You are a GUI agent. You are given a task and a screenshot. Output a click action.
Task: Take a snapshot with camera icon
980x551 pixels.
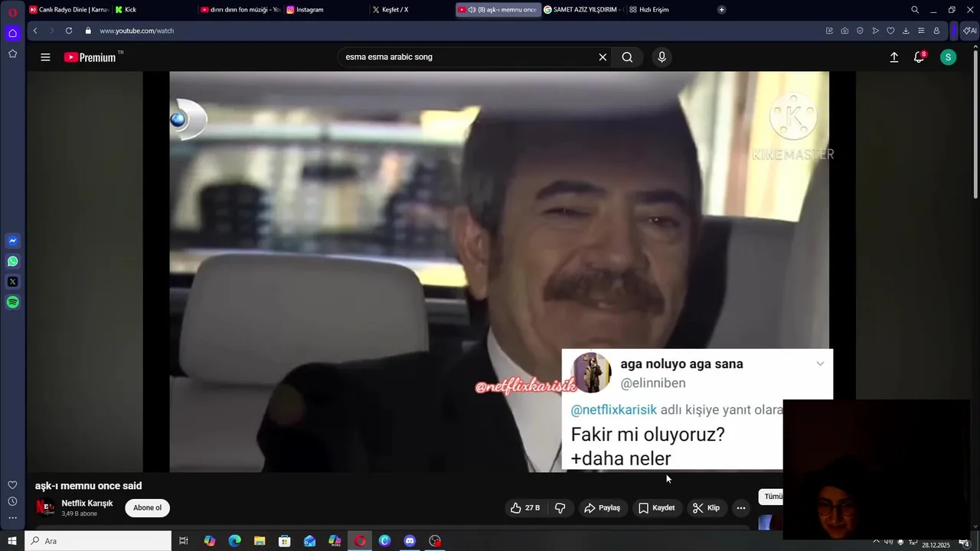pos(844,31)
